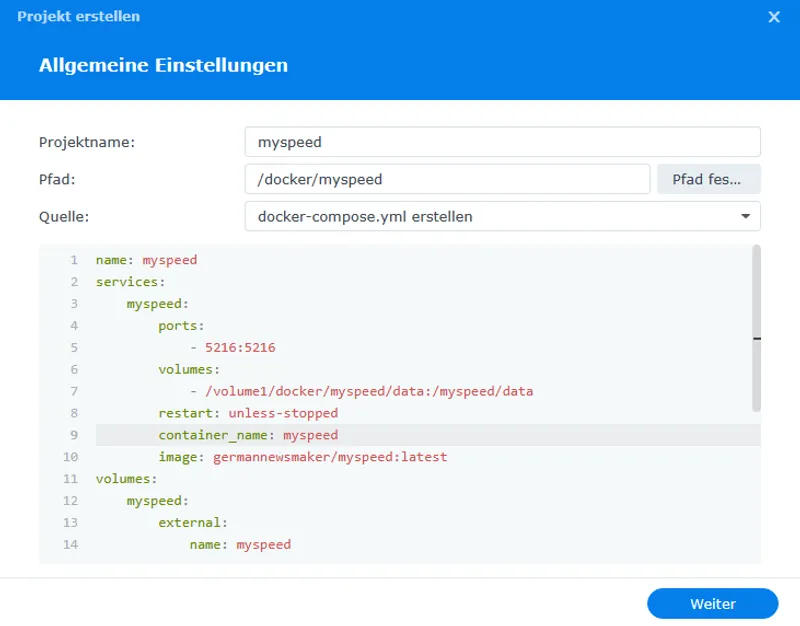Click the image: germannewsmaker/myspeed:latest line
The image size is (800, 626).
point(290,456)
